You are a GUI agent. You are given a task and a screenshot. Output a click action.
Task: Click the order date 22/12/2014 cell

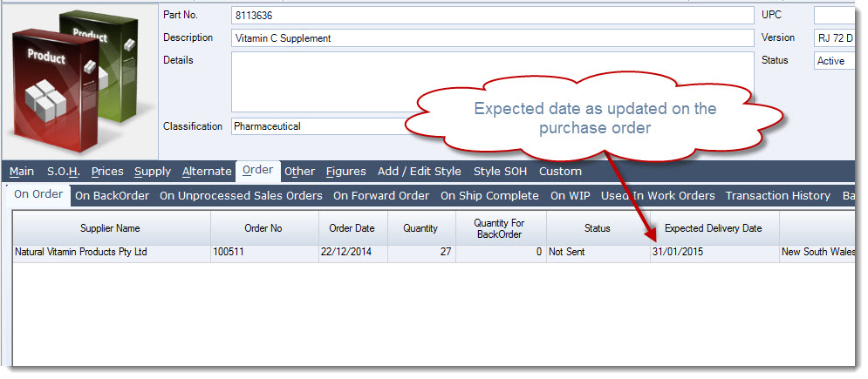coord(352,253)
